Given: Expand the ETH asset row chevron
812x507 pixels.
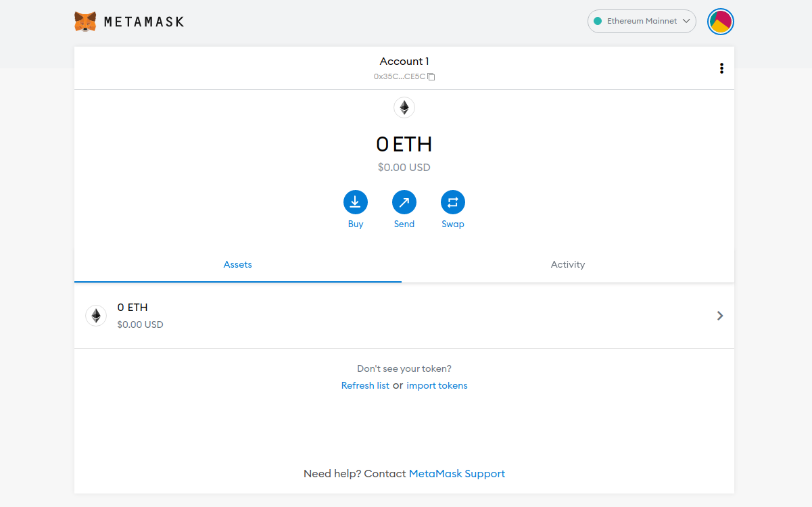Looking at the screenshot, I should [719, 315].
